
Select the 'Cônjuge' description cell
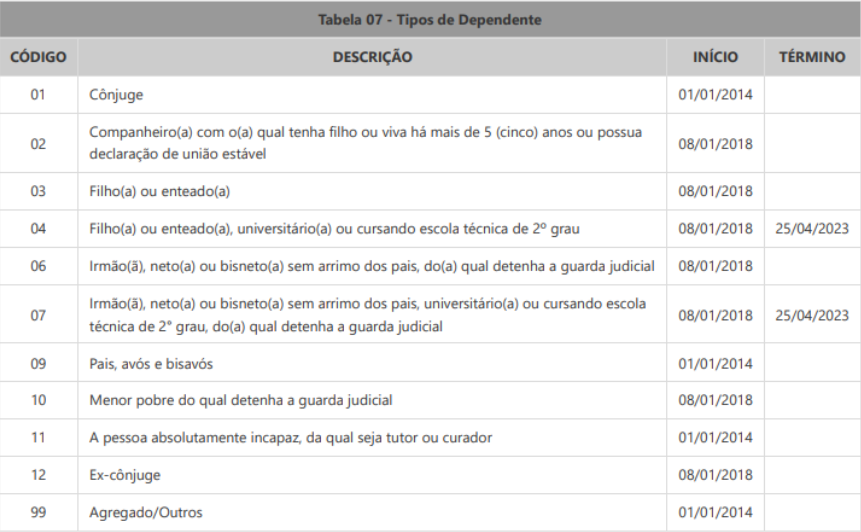pos(117,95)
